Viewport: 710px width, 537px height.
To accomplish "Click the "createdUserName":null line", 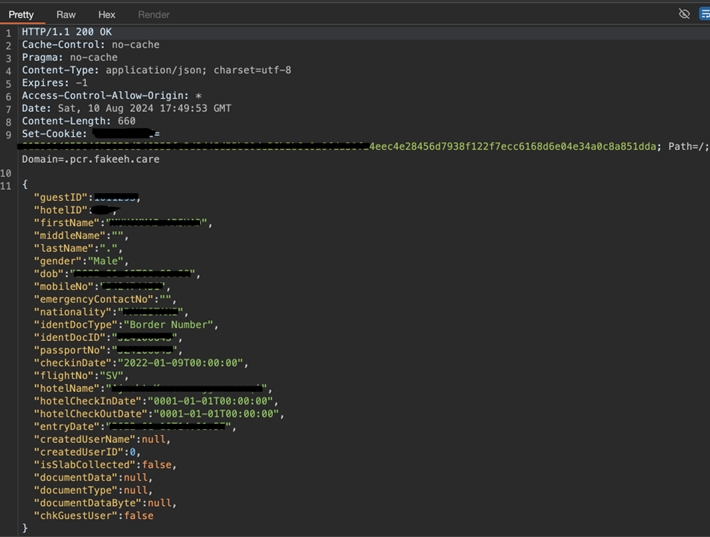I will [x=102, y=439].
